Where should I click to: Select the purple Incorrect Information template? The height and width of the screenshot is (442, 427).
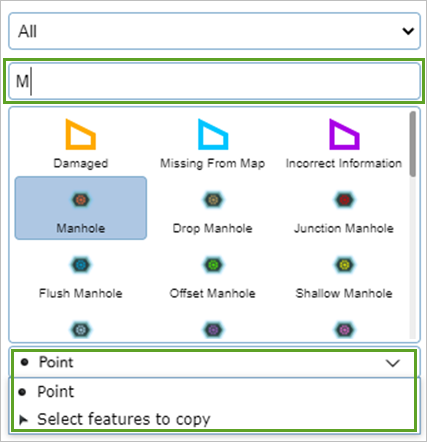(344, 134)
